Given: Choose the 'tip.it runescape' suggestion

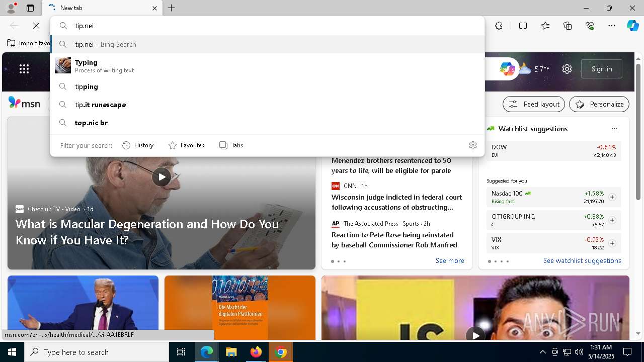Looking at the screenshot, I should (x=267, y=105).
